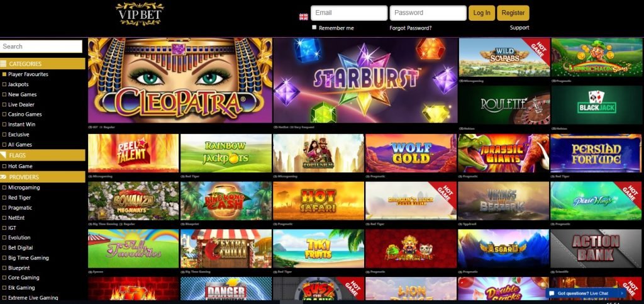The height and width of the screenshot is (304, 644).
Task: Enable the Hot Game flag checkbox
Action: click(4, 166)
